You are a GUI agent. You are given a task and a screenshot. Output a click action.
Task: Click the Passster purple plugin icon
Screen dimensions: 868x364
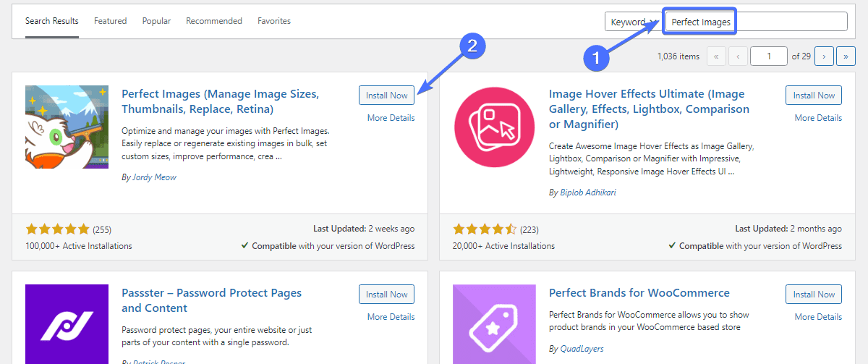point(67,324)
